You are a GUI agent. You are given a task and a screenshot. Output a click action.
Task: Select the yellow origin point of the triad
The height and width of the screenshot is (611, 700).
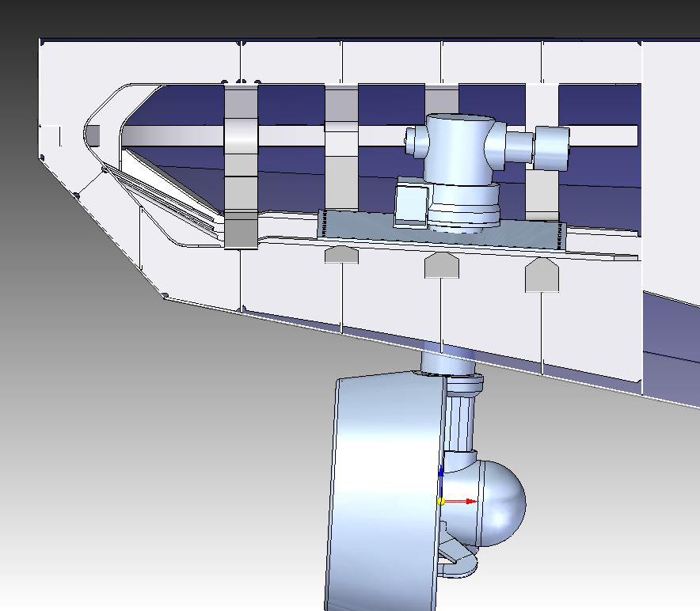tap(441, 501)
